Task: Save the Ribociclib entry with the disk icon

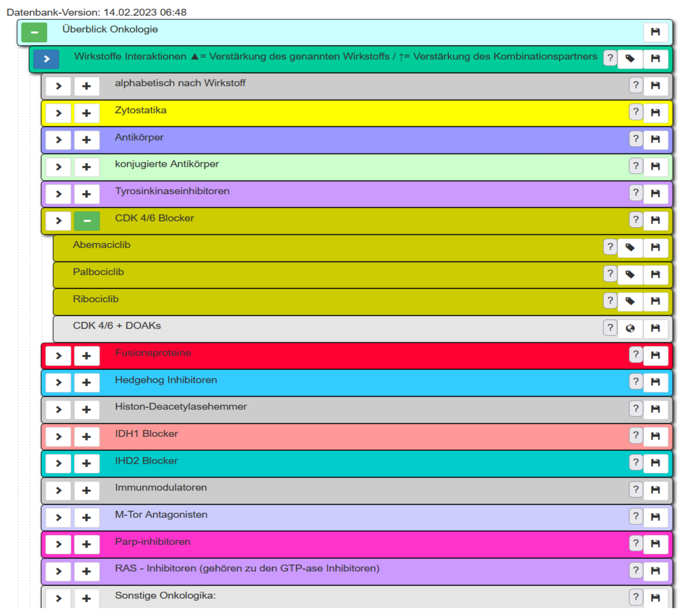Action: click(655, 301)
